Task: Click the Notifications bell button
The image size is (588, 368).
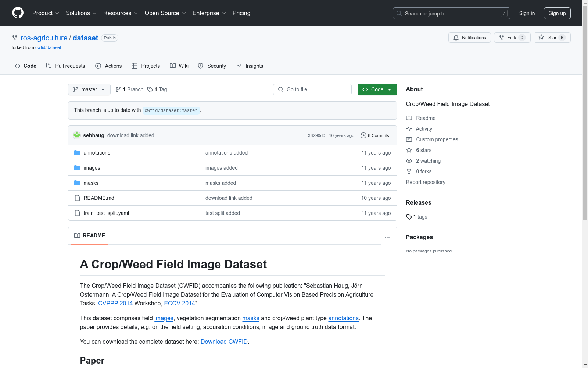Action: coord(470,38)
